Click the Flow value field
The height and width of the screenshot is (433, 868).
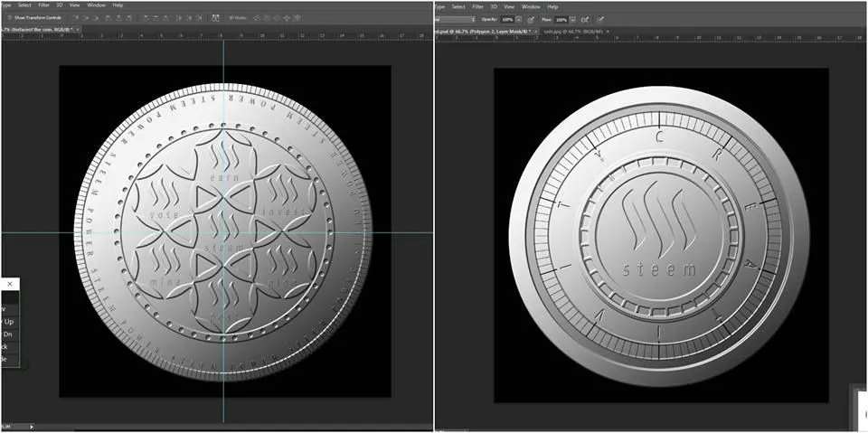(561, 19)
